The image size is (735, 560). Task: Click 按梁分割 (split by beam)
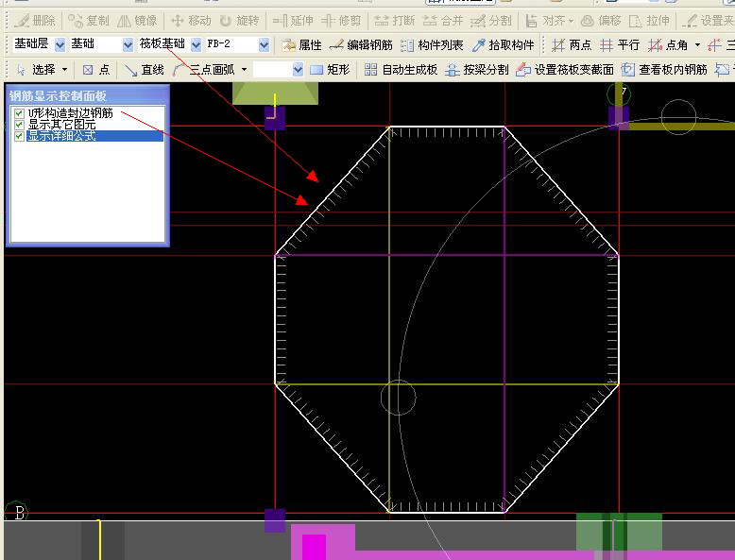(x=477, y=70)
